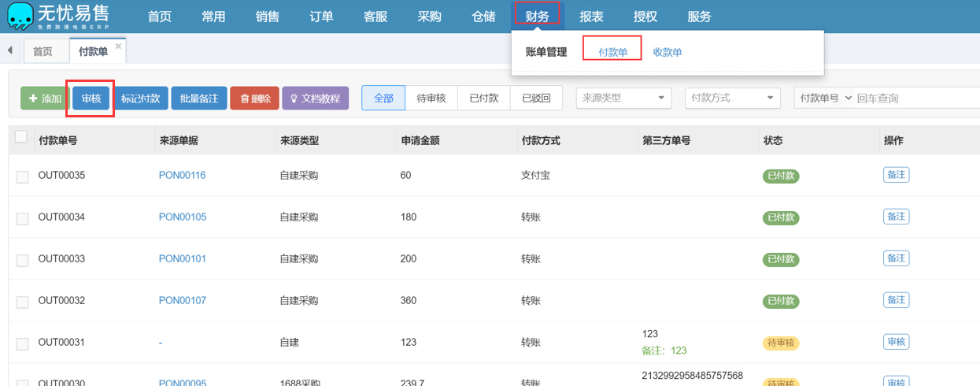Click the green 添加 plus button
This screenshot has height=386, width=980.
[x=44, y=98]
